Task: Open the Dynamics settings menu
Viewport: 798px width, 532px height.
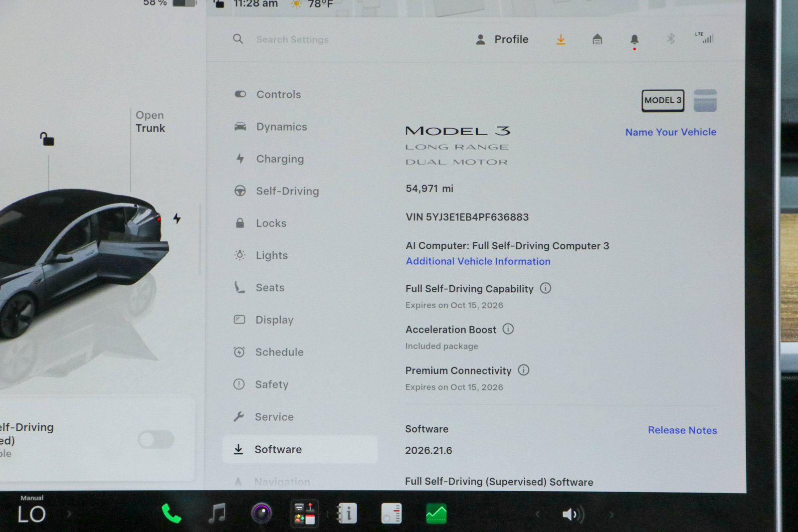Action: click(x=271, y=127)
